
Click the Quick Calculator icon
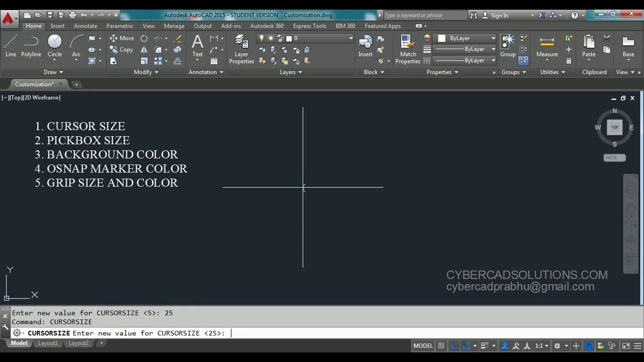pyautogui.click(x=569, y=61)
